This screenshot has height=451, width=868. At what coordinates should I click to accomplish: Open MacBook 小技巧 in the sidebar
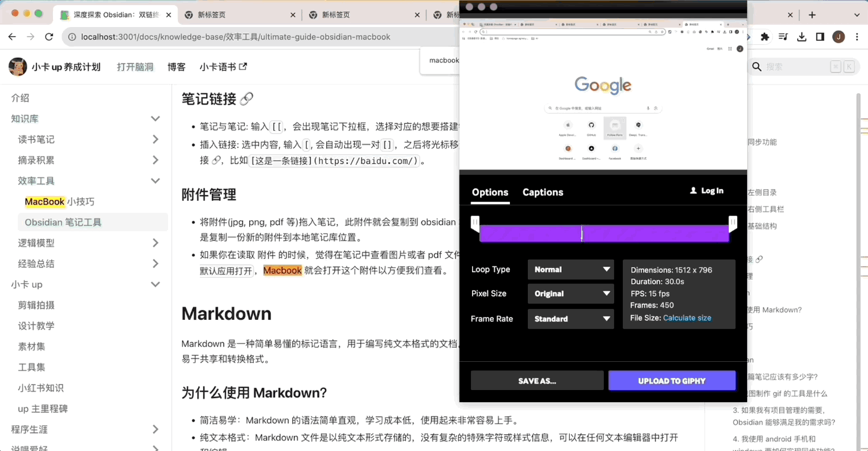59,201
